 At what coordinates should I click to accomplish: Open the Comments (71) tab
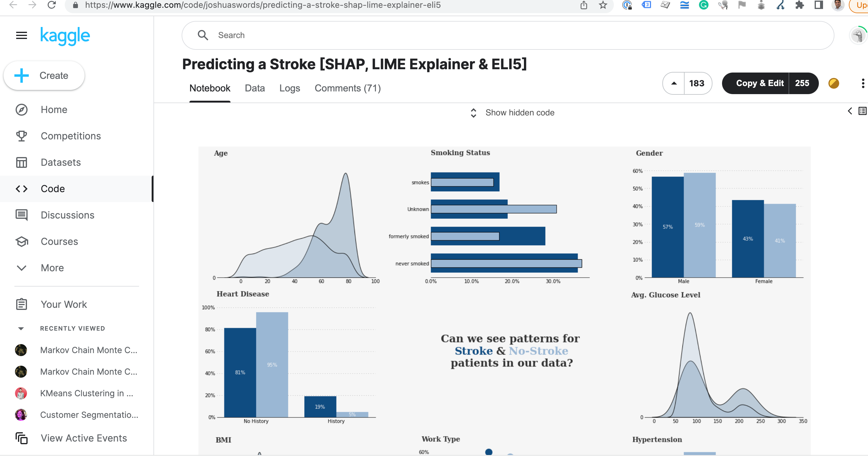[x=347, y=88]
